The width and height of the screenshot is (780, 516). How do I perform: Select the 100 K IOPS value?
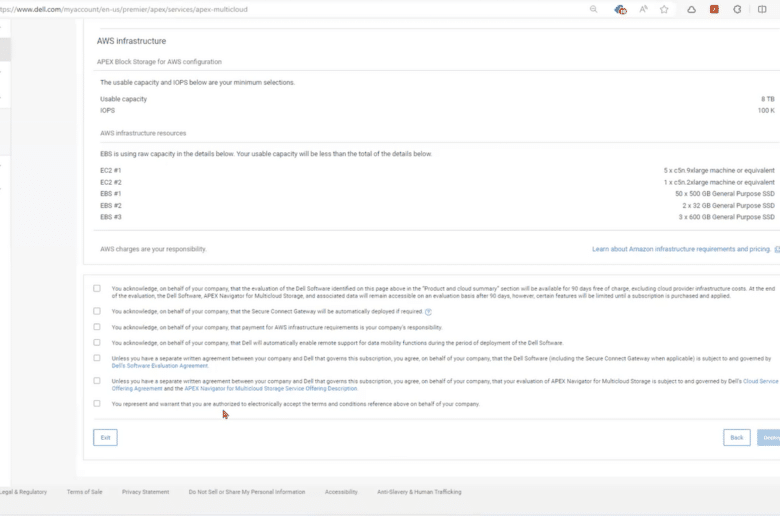(766, 110)
